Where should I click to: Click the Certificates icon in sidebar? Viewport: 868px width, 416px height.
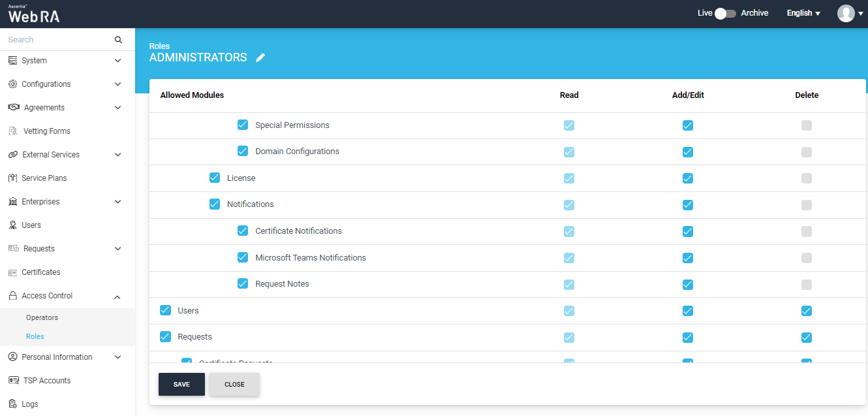click(12, 272)
